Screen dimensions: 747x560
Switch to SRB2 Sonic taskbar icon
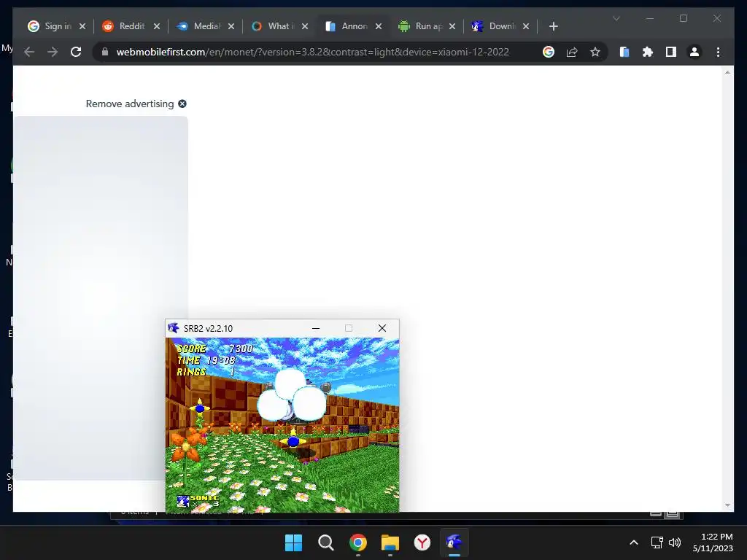click(454, 542)
